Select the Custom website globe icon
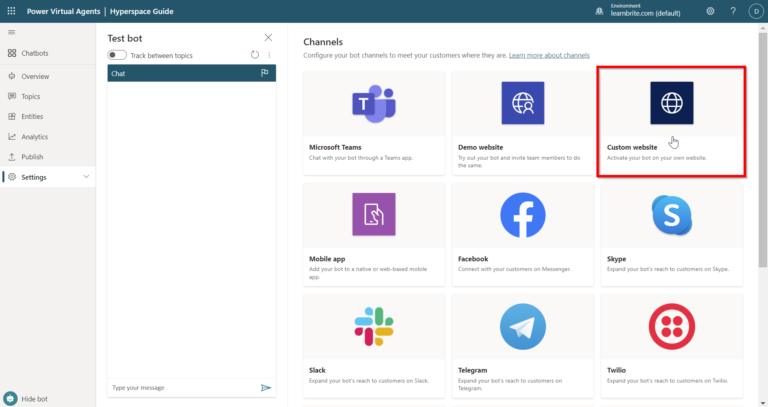Image resolution: width=768 pixels, height=407 pixels. [x=672, y=103]
